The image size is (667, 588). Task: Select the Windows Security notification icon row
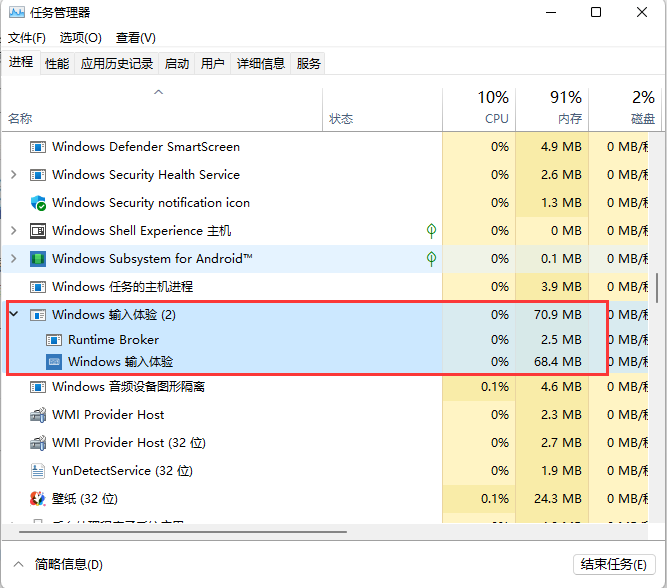pos(325,203)
